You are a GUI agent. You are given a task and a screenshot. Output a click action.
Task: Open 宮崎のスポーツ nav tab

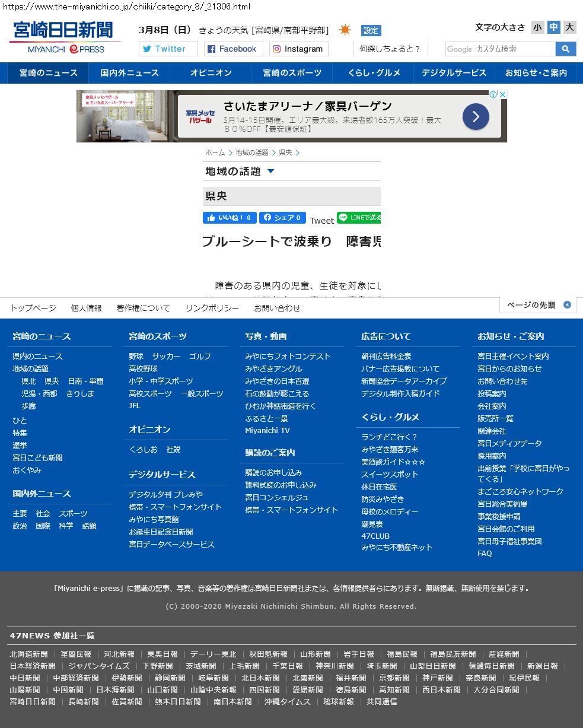(x=292, y=73)
